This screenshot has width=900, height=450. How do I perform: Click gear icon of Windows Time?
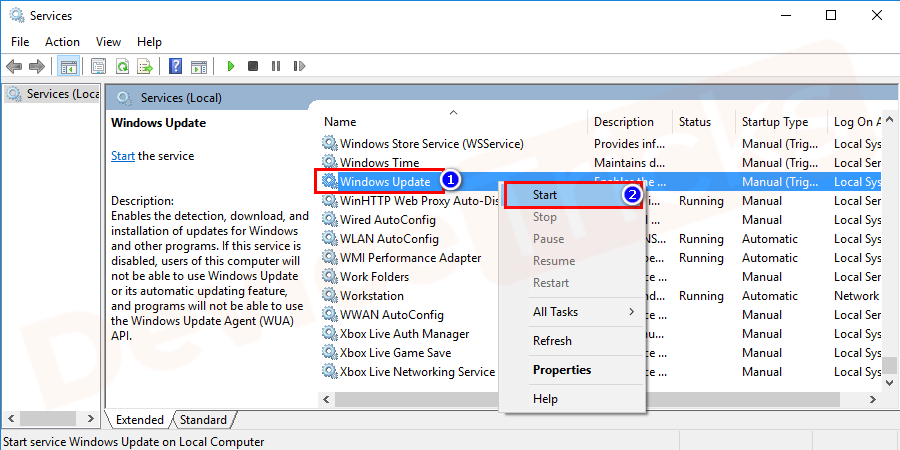point(329,162)
